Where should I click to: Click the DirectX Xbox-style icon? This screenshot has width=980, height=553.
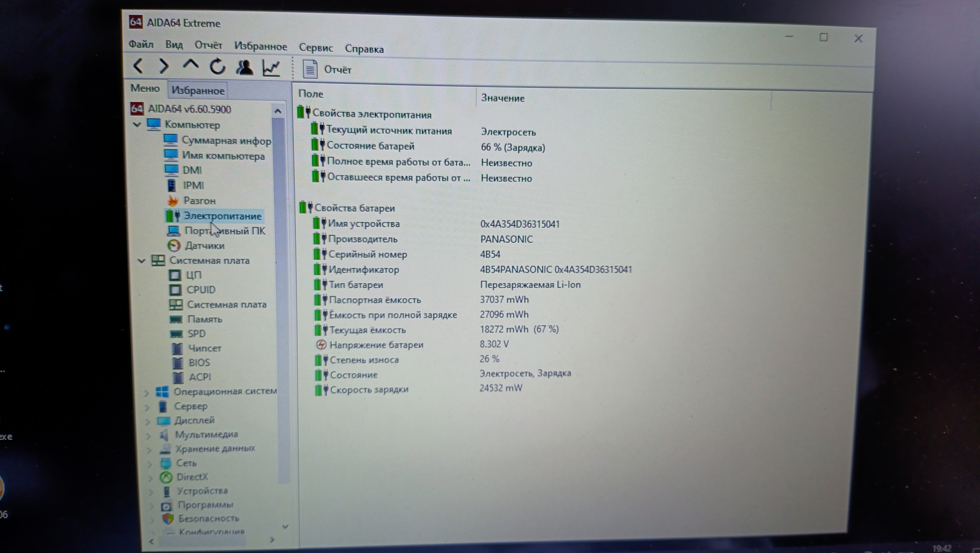click(x=166, y=477)
